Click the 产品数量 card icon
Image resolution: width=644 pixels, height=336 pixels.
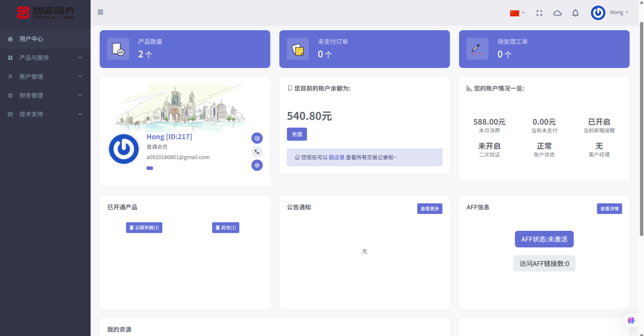[118, 49]
